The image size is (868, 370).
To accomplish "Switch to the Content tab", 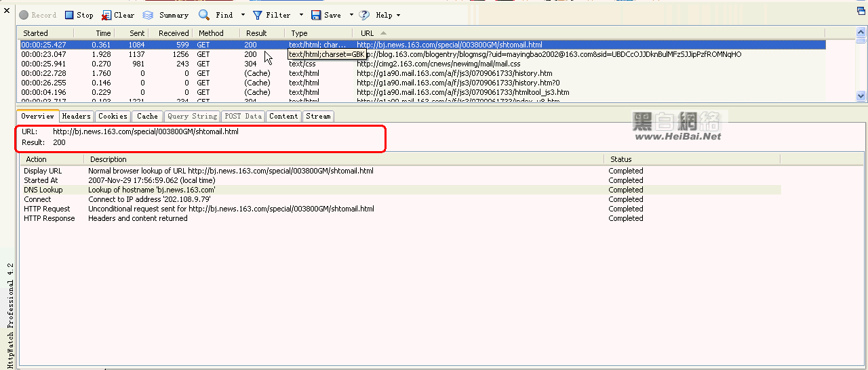I will [283, 117].
